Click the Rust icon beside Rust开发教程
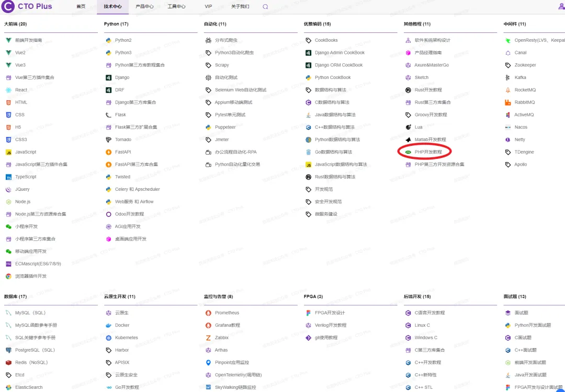565x392 pixels. click(408, 90)
